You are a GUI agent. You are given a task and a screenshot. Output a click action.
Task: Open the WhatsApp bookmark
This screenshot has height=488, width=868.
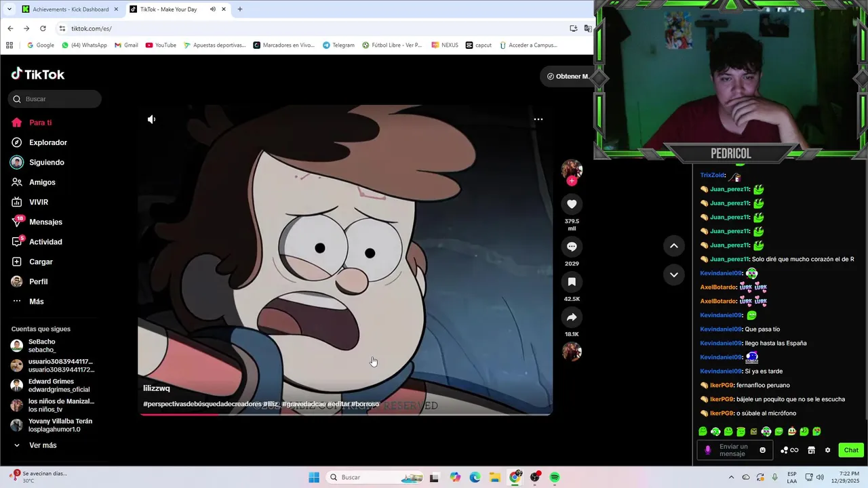[84, 45]
